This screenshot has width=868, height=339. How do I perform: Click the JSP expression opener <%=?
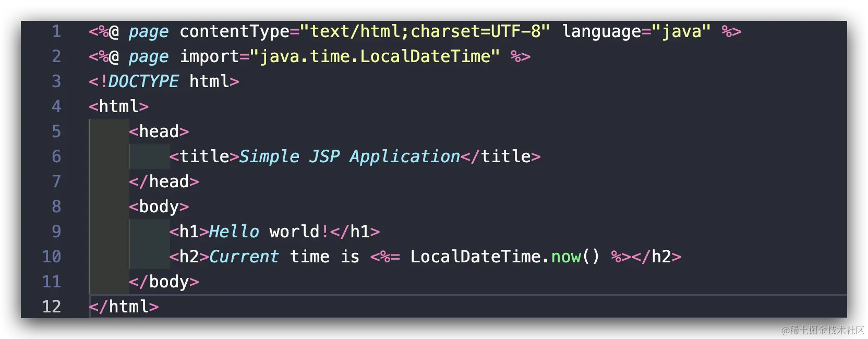tap(385, 257)
